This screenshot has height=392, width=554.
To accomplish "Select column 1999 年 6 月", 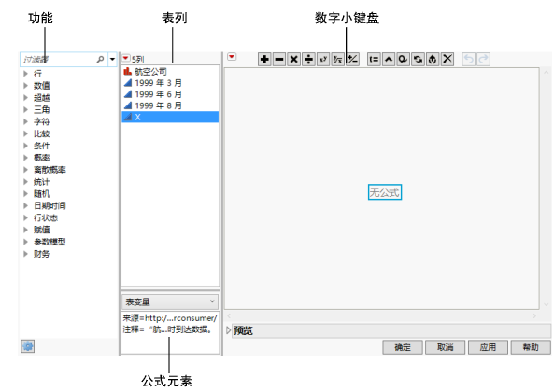I will (170, 94).
